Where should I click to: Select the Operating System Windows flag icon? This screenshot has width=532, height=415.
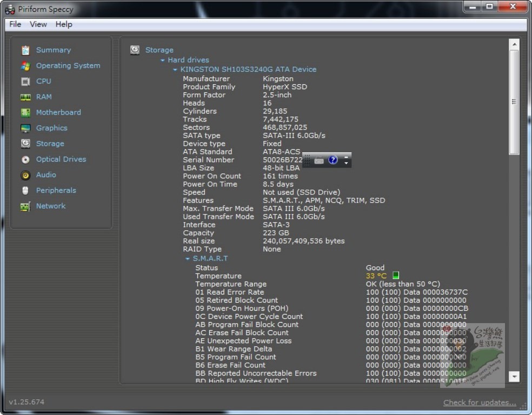25,66
